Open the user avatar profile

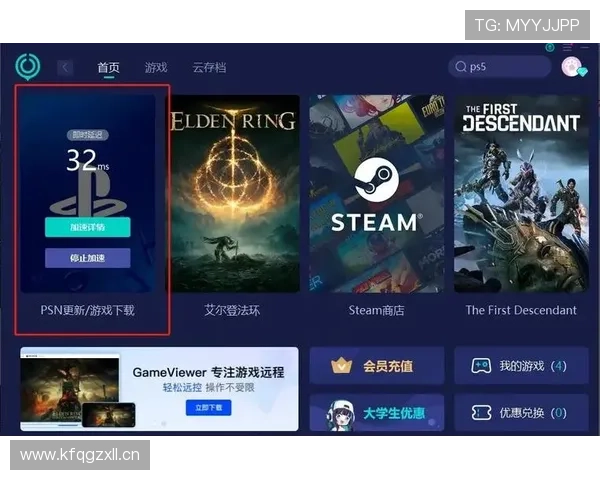click(572, 67)
